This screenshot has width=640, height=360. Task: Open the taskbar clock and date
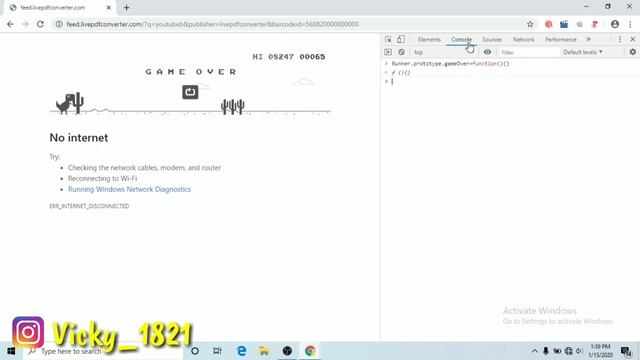[x=600, y=351]
